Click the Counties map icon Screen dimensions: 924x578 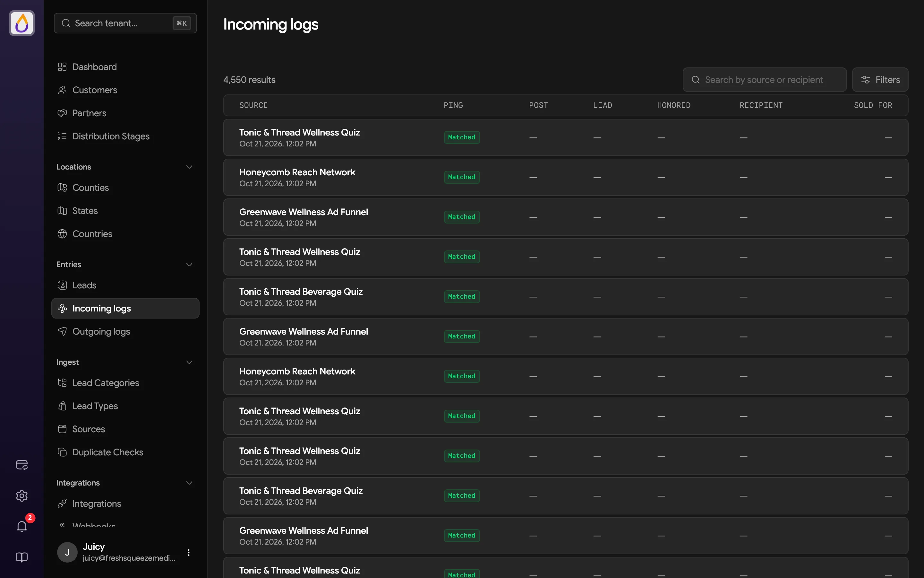(62, 188)
